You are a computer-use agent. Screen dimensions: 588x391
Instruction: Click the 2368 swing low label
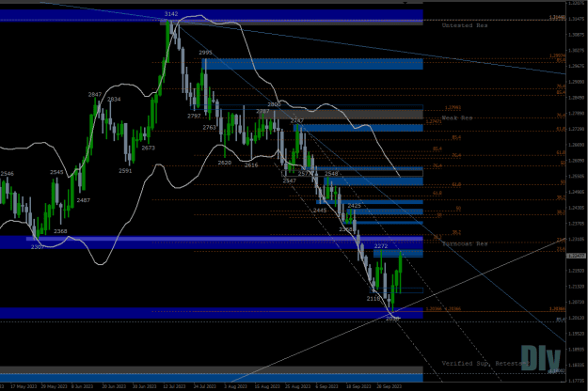[60, 231]
